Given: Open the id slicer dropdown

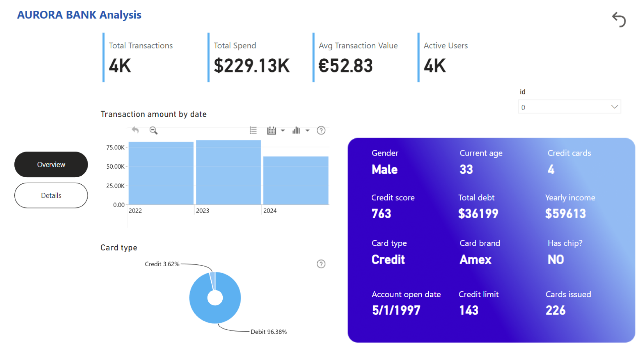Looking at the screenshot, I should (x=569, y=107).
